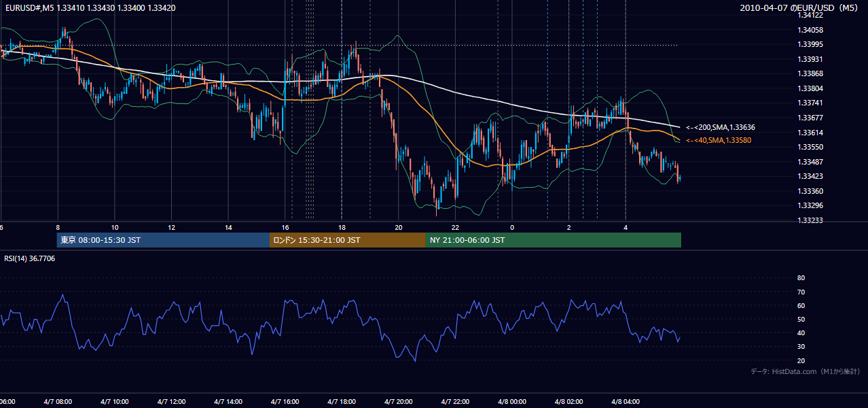Image resolution: width=868 pixels, height=408 pixels.
Task: Click bottom time label 4/7 08:00
Action: click(57, 402)
